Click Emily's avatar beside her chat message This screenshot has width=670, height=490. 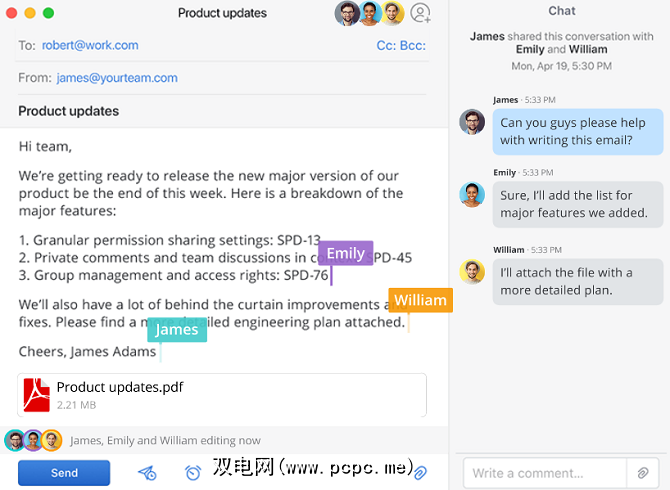coord(472,195)
